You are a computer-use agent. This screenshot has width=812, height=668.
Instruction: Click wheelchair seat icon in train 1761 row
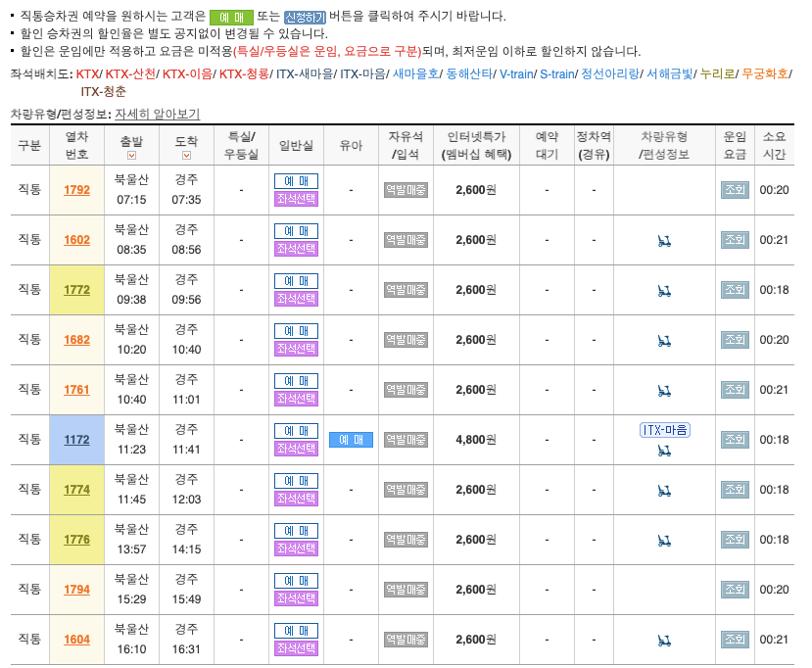pos(665,390)
